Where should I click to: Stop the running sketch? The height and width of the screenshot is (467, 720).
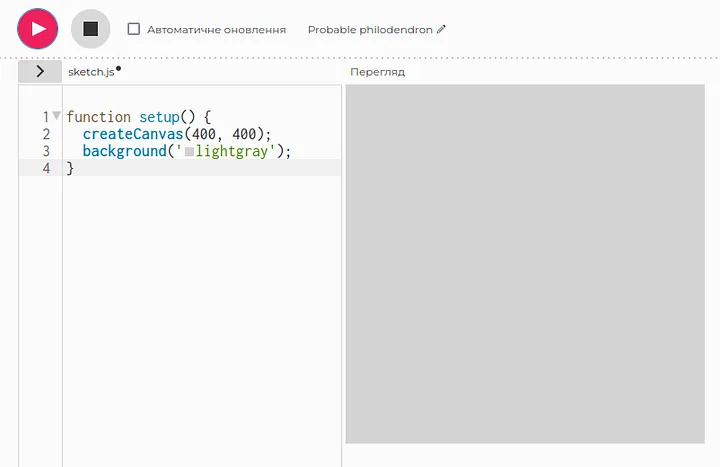pos(90,29)
